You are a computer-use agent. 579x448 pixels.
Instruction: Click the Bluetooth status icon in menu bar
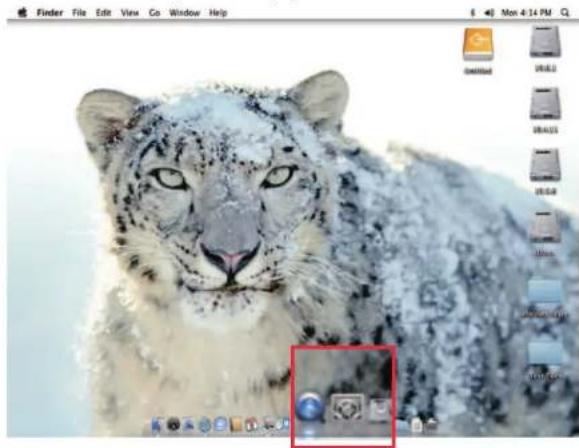473,13
